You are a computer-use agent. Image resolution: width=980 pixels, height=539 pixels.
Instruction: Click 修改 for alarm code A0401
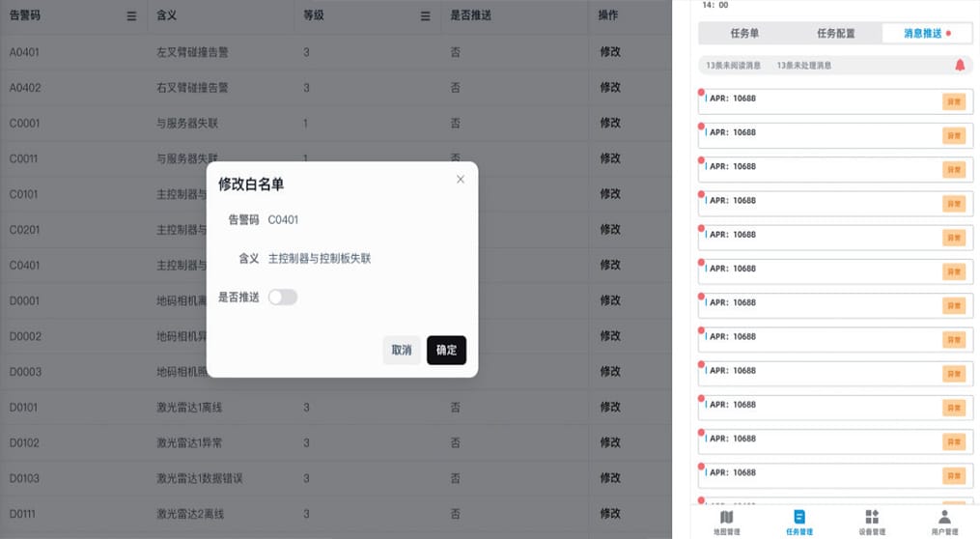tap(610, 52)
